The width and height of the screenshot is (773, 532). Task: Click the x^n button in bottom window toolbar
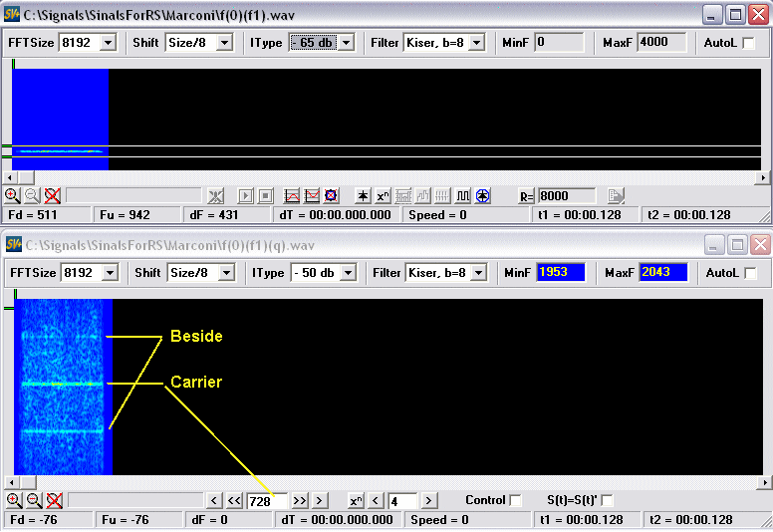[x=355, y=500]
